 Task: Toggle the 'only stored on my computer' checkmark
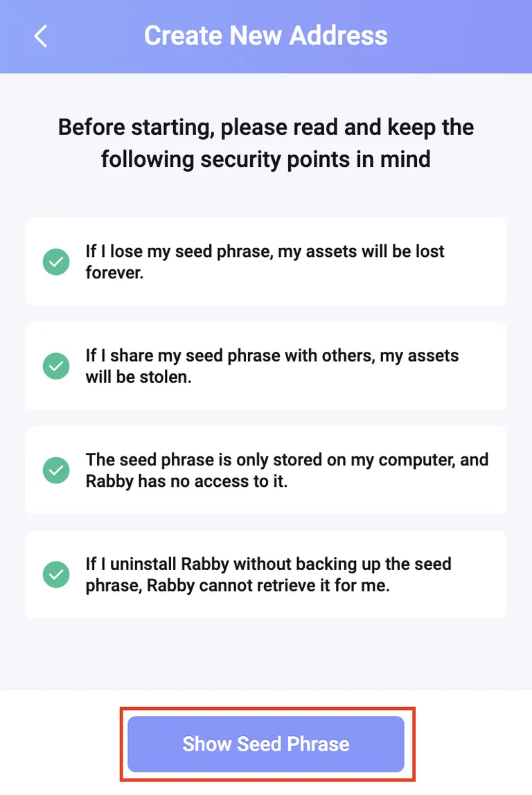point(56,470)
